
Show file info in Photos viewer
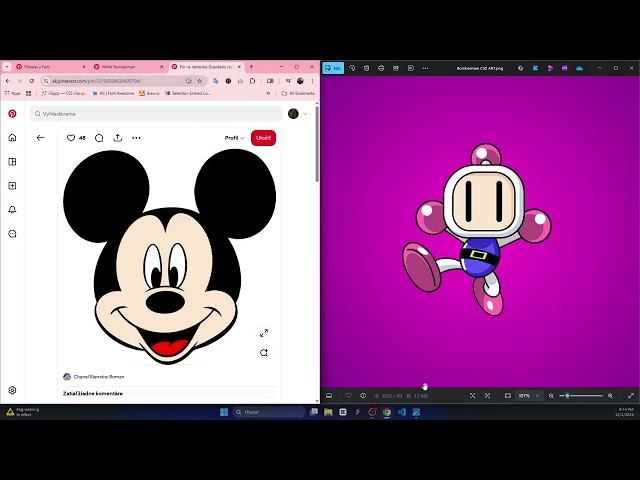coord(363,396)
